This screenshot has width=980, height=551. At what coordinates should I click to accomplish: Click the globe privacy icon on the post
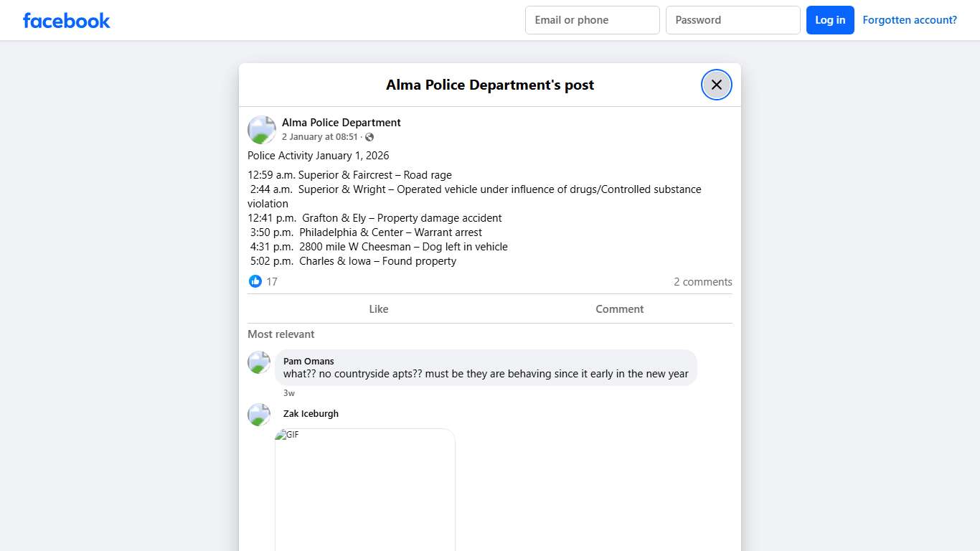369,136
